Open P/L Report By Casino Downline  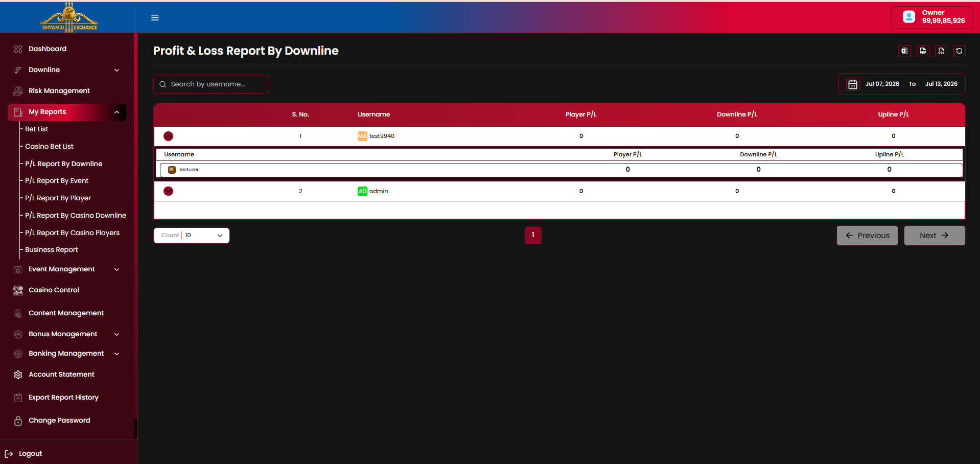[x=76, y=216]
